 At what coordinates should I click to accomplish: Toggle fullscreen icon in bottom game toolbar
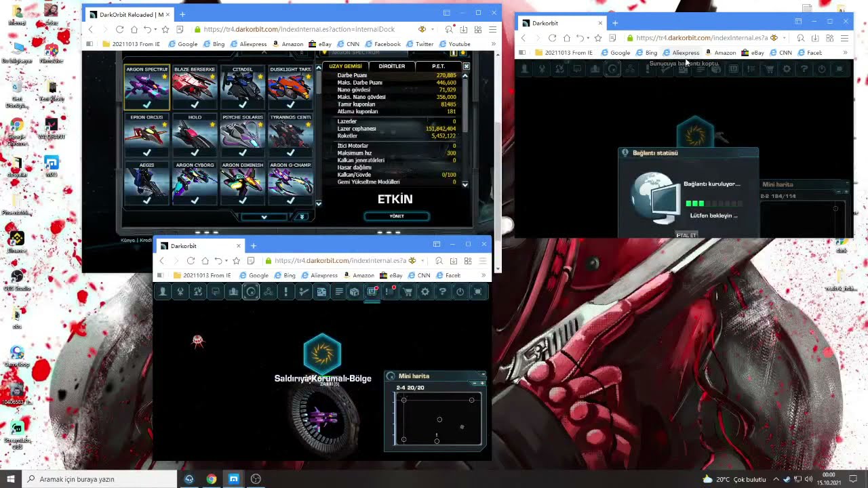[x=478, y=291]
